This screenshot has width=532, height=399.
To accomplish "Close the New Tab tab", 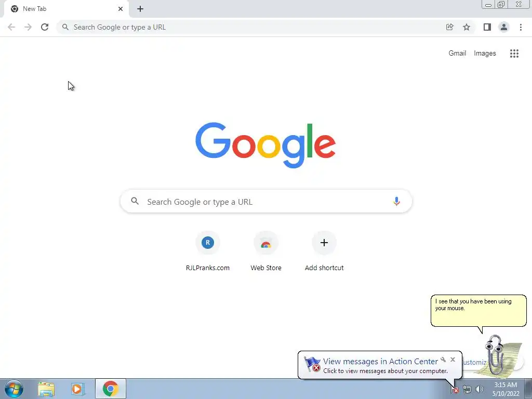I will point(121,9).
